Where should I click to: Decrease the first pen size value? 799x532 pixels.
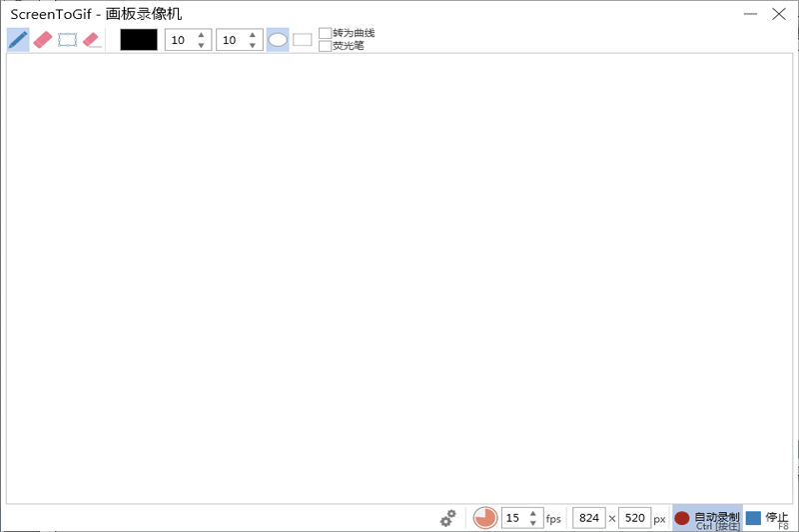click(202, 45)
